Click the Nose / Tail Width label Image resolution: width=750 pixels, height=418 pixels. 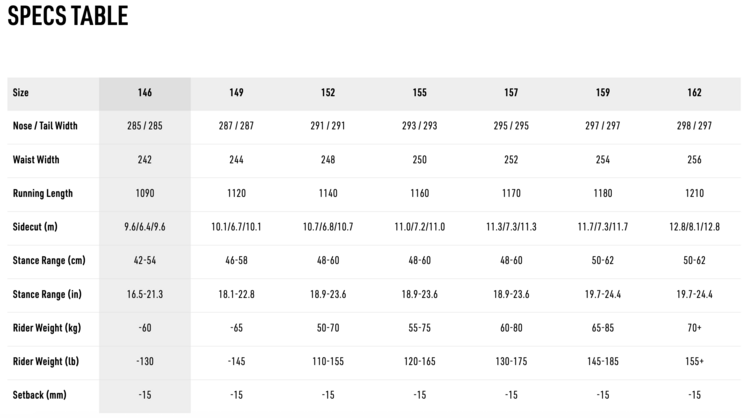[x=45, y=126]
